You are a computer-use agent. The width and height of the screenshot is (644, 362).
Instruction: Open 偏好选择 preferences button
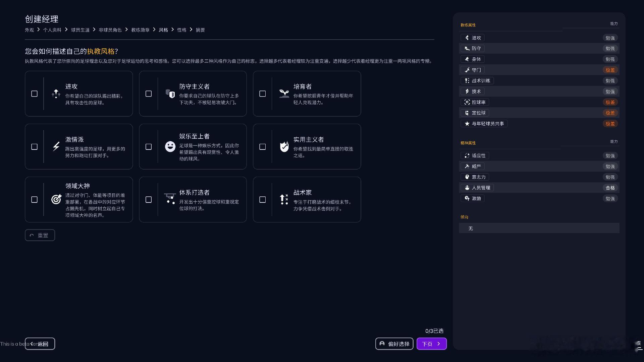(394, 344)
